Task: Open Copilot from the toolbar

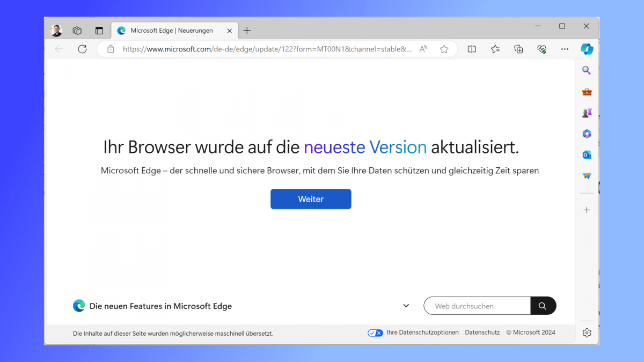Action: (x=587, y=48)
